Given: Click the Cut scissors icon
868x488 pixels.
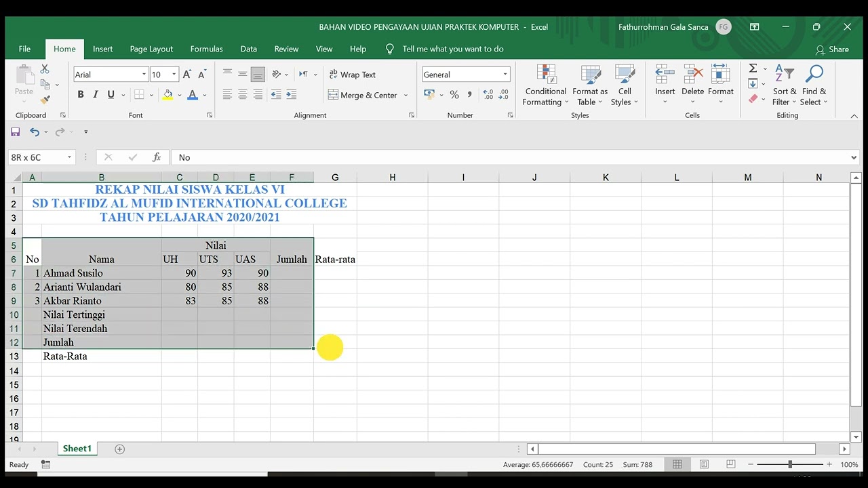Looking at the screenshot, I should 45,69.
